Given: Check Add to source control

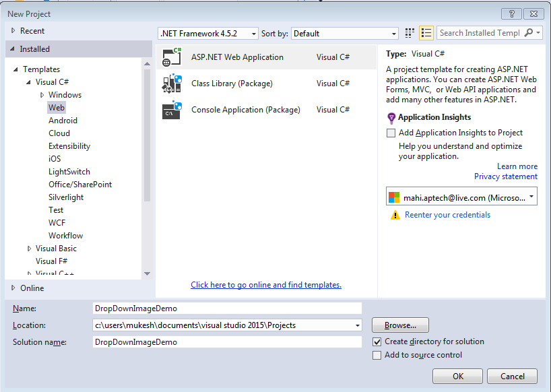Looking at the screenshot, I should pyautogui.click(x=377, y=355).
